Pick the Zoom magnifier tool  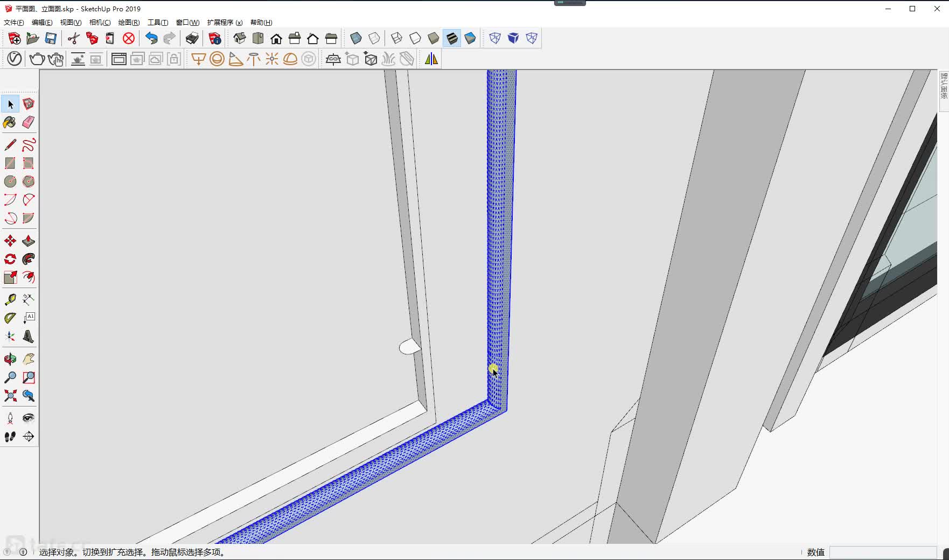(10, 377)
